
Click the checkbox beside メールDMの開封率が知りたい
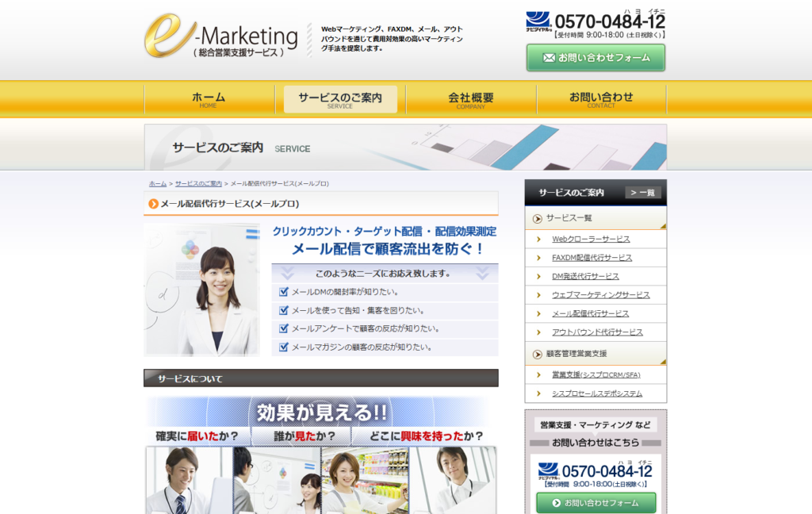[x=284, y=292]
